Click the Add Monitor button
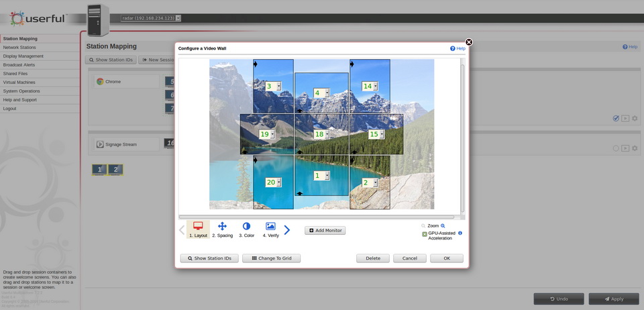This screenshot has width=644, height=310. 325,230
